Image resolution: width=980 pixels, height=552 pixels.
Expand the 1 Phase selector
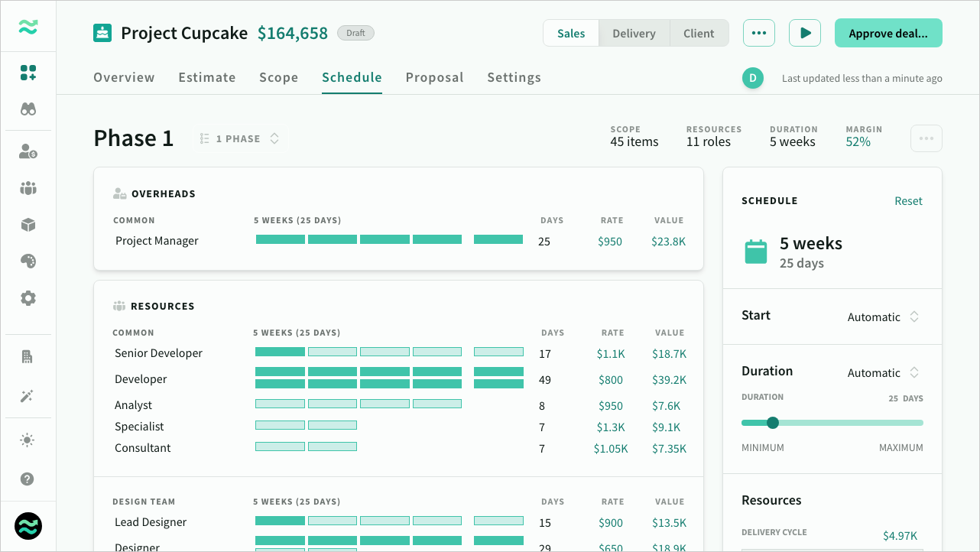tap(240, 139)
